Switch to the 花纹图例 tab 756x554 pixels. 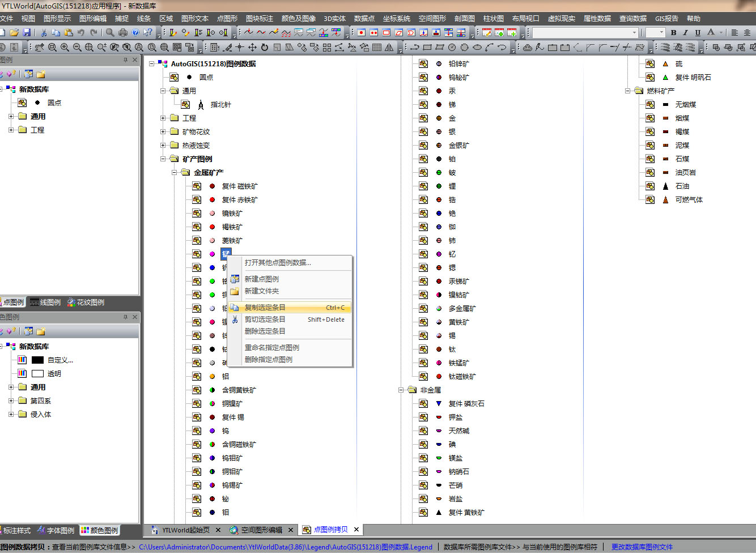[x=86, y=302]
